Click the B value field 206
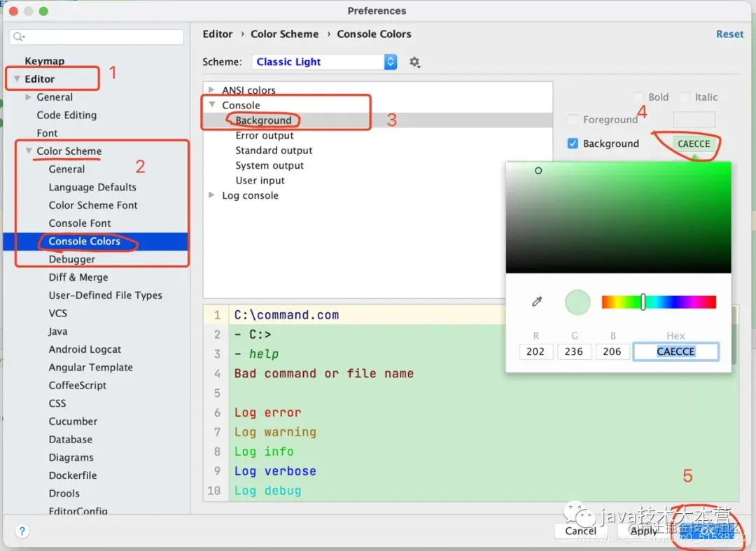 (x=612, y=351)
